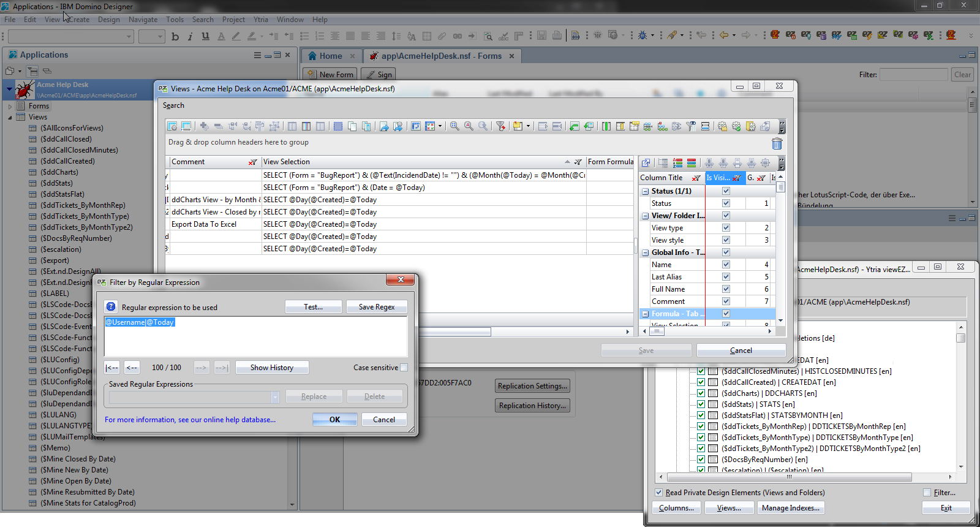Image resolution: width=980 pixels, height=527 pixels.
Task: Toggle Is Visible checkbox for View style
Action: point(726,240)
